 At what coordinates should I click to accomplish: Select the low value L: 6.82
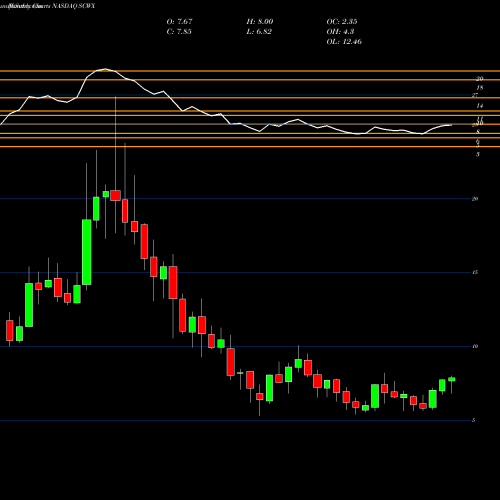coord(259,32)
